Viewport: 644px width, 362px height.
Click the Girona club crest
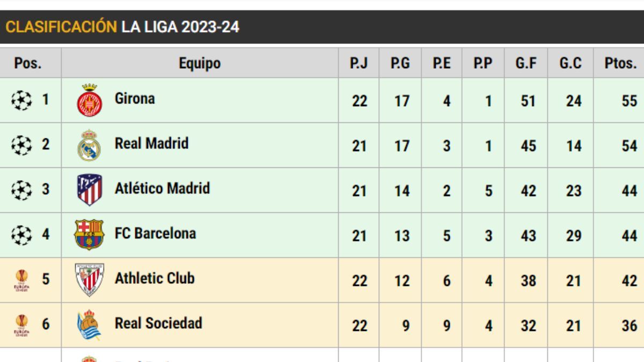(x=89, y=101)
